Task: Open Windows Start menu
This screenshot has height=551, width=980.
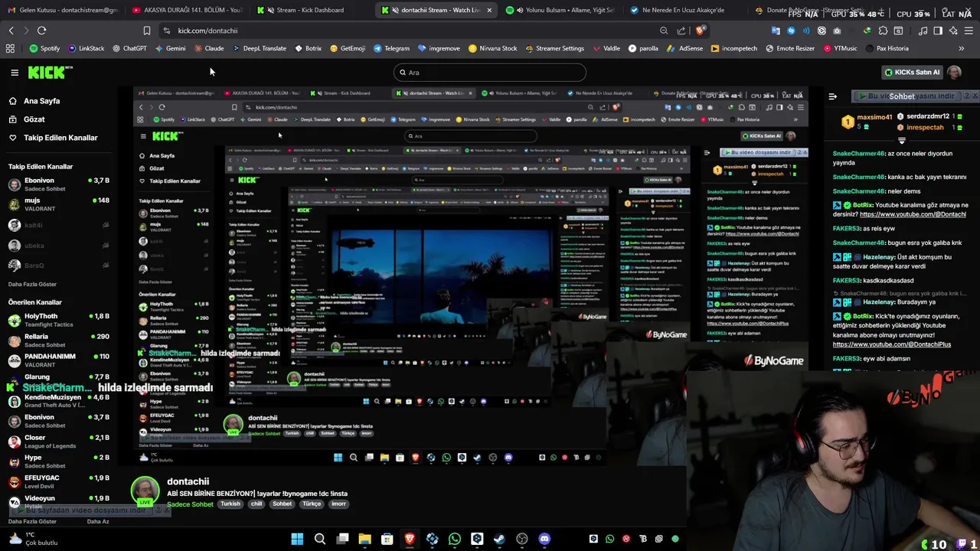Action: coord(297,539)
